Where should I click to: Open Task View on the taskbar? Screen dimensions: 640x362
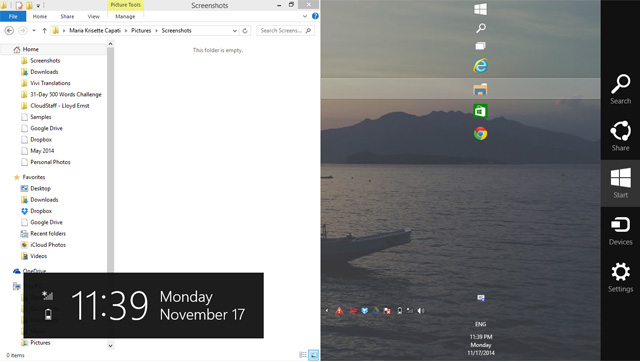pyautogui.click(x=480, y=46)
